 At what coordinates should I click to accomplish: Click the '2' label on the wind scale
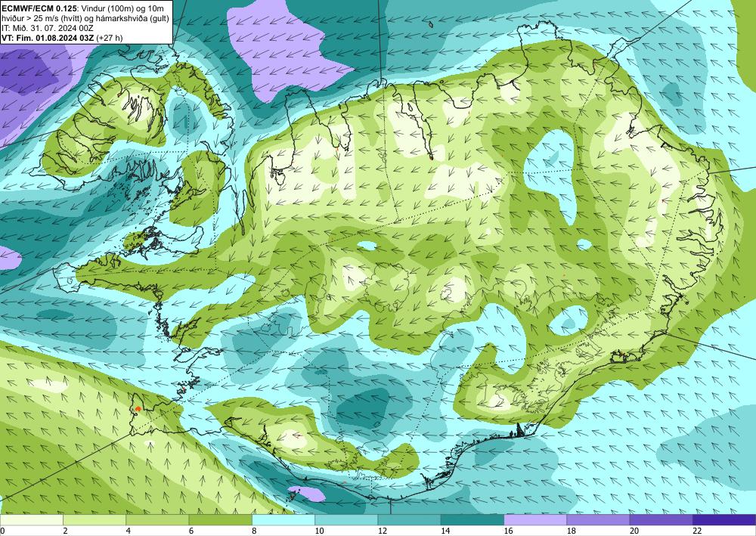click(x=65, y=531)
